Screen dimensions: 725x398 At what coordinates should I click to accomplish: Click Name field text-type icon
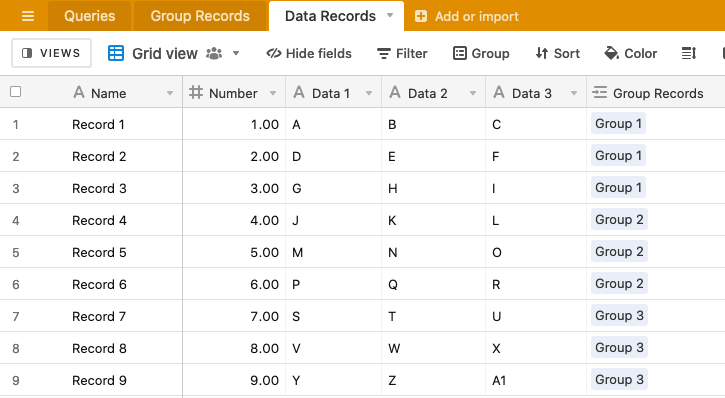click(79, 92)
